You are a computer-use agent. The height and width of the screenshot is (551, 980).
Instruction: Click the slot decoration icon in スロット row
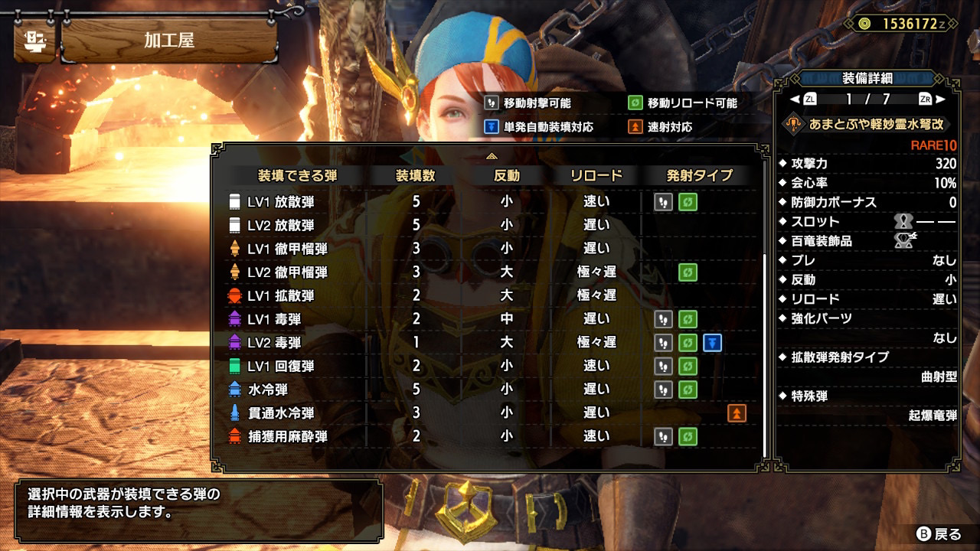(x=904, y=222)
